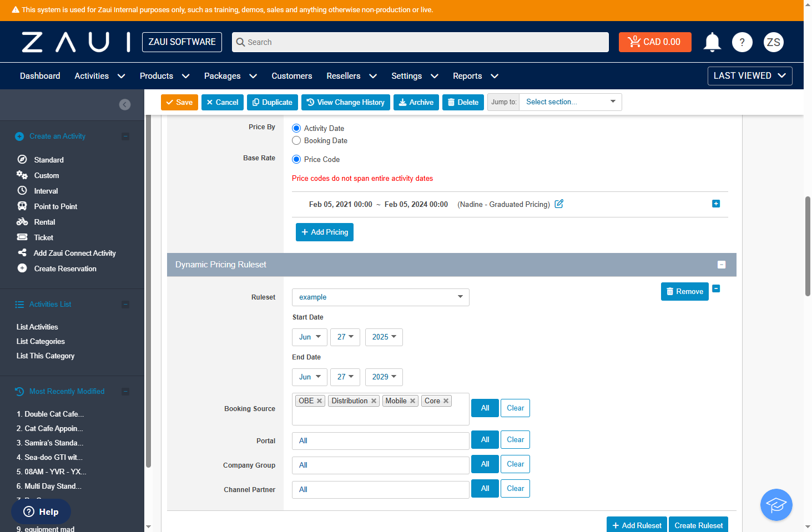Screen dimensions: 812x532
Task: Expand the Feb 05, 2021 price code row
Action: 716,204
